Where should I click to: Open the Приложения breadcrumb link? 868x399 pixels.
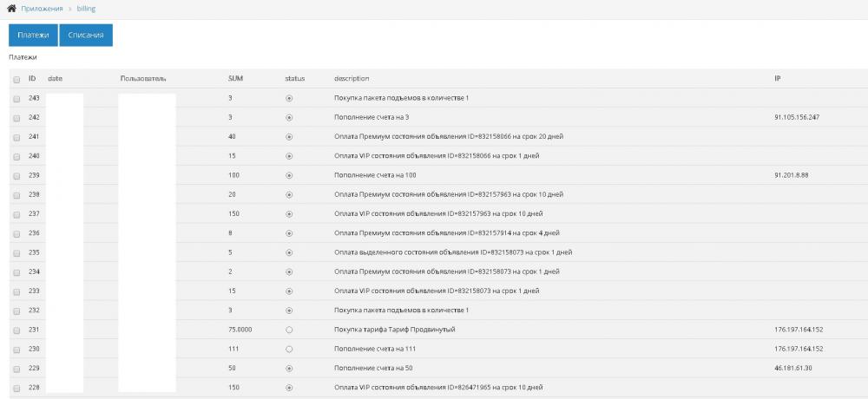(41, 7)
